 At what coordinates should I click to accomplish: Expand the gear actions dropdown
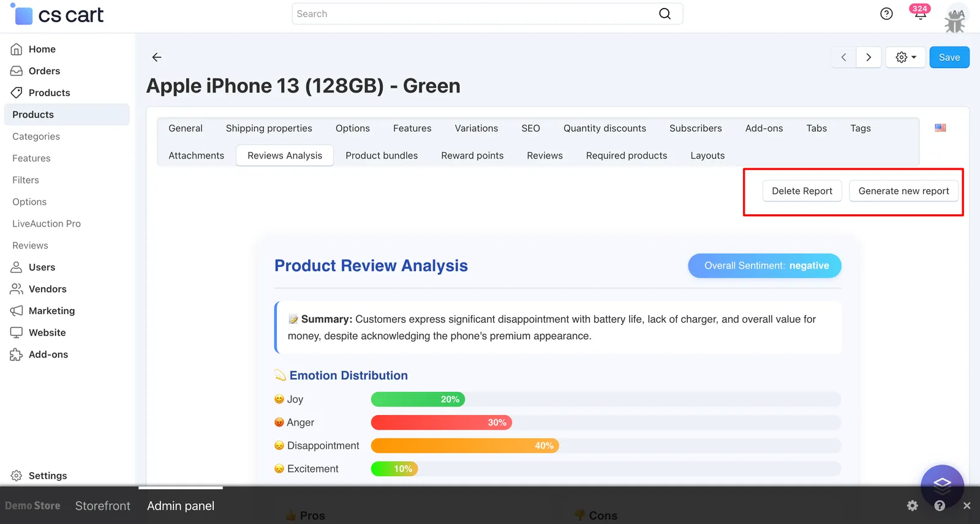tap(906, 58)
